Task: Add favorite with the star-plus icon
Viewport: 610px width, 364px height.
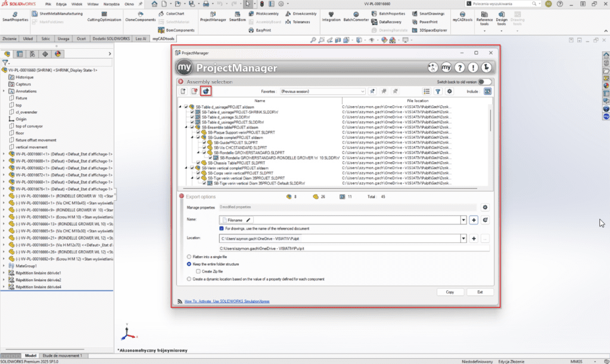Action: tap(372, 91)
